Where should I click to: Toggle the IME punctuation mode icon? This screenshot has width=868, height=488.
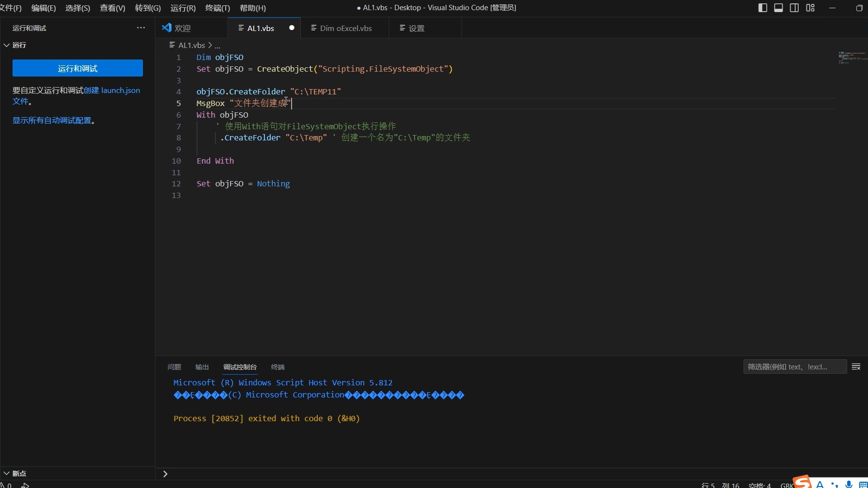tap(834, 484)
